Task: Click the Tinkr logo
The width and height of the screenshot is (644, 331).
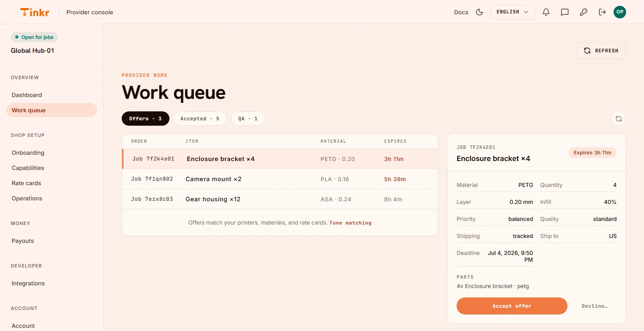Action: [35, 12]
